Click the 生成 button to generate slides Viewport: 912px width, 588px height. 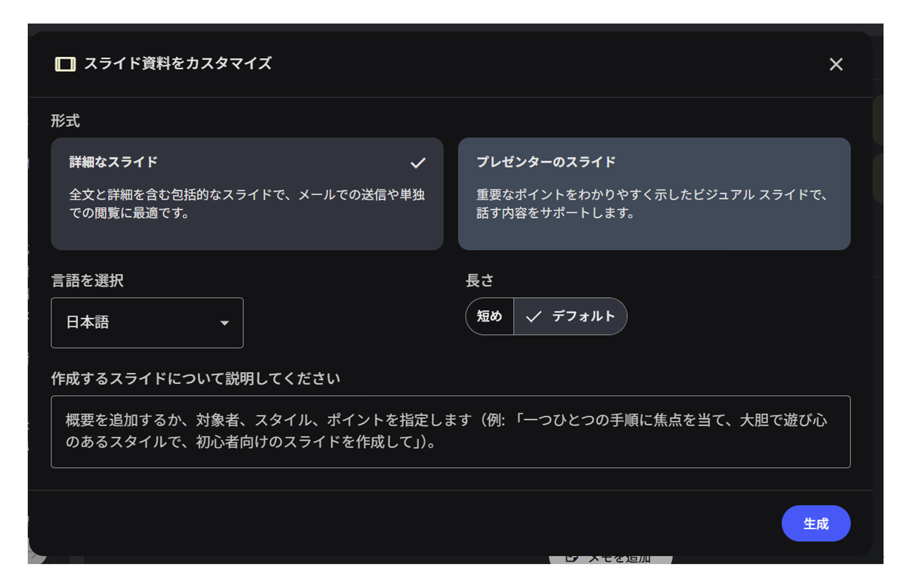tap(816, 523)
